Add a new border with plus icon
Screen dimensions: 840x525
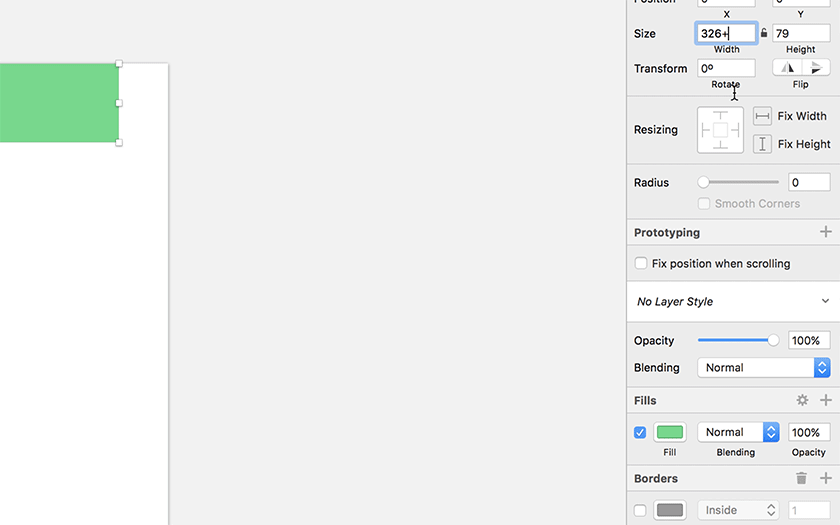(x=826, y=478)
